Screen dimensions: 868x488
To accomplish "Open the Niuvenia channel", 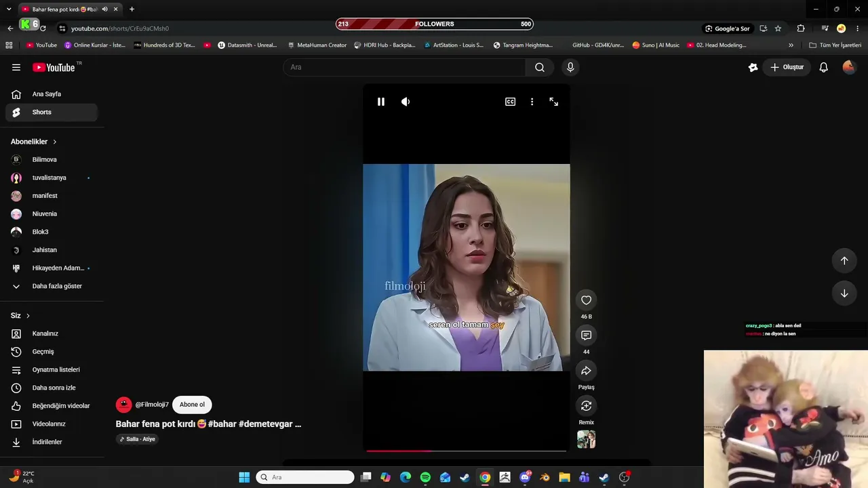I will [x=52, y=214].
